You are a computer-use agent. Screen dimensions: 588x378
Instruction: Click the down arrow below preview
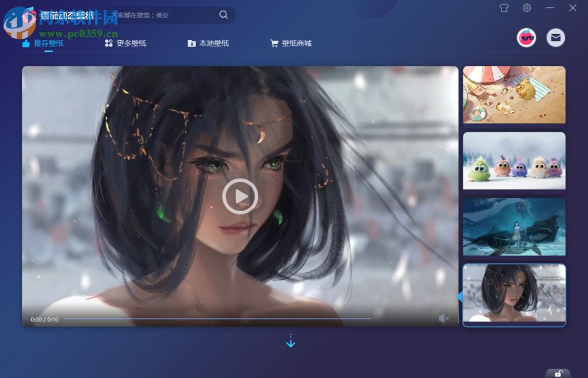coord(290,340)
